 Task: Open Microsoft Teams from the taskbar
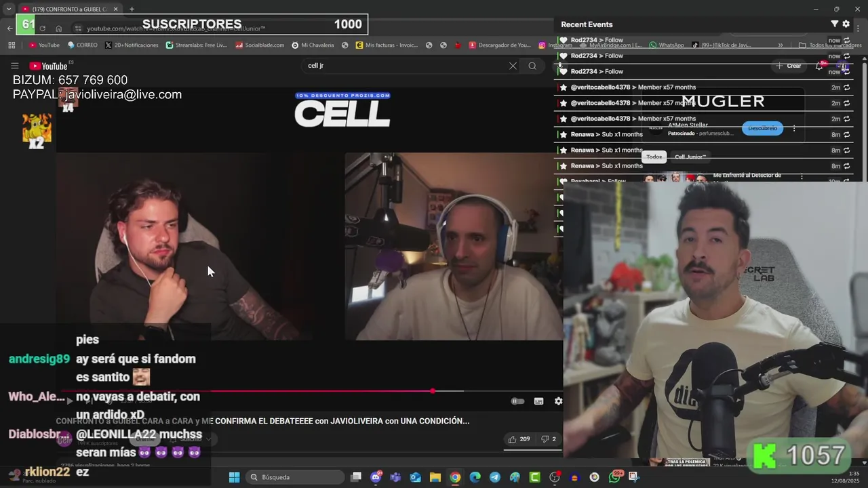[395, 477]
